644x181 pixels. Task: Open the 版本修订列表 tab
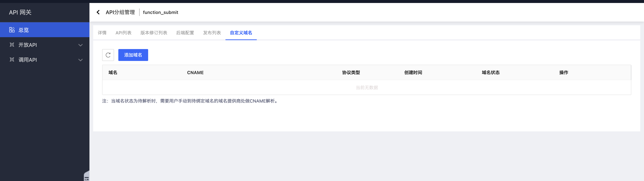tap(154, 33)
